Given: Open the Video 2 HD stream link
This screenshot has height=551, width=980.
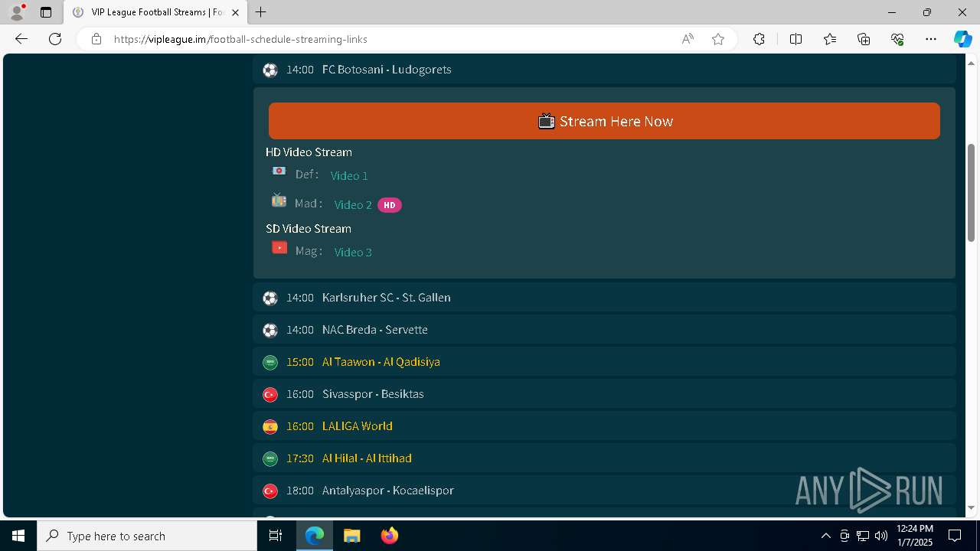Looking at the screenshot, I should (x=353, y=205).
